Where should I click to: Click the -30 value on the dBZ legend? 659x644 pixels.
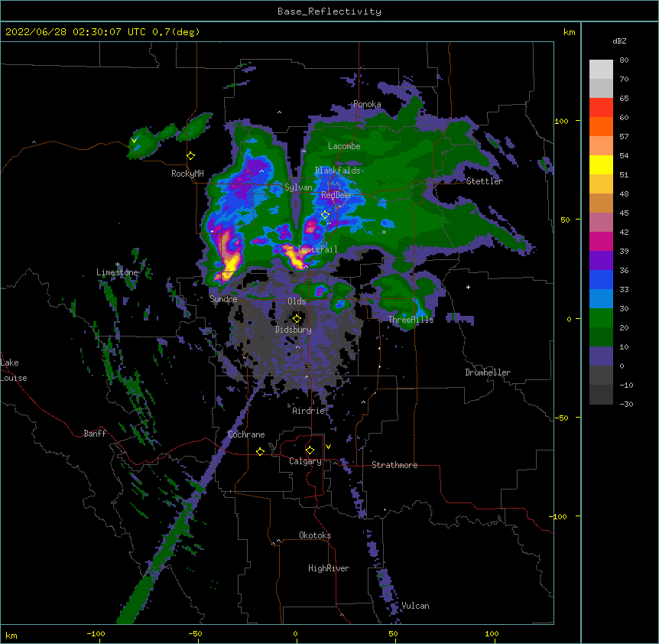(x=626, y=404)
